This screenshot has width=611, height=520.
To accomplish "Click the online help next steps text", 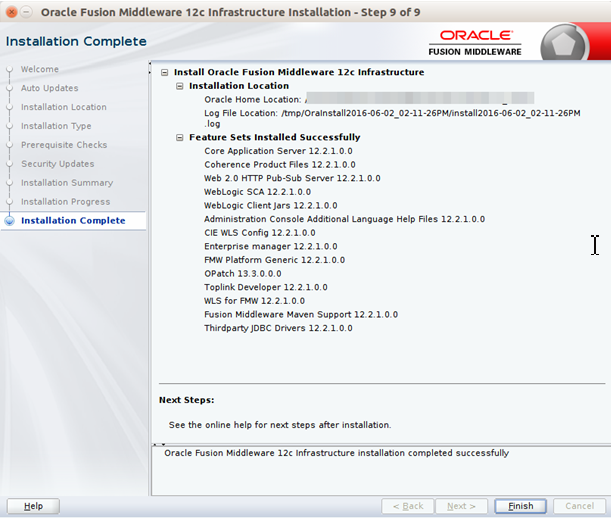I will tap(280, 425).
